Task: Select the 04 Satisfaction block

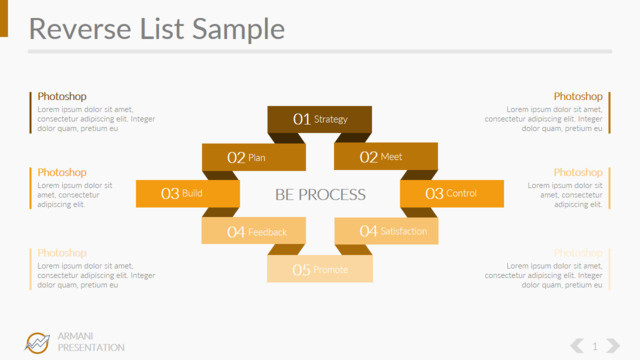Action: click(x=386, y=231)
